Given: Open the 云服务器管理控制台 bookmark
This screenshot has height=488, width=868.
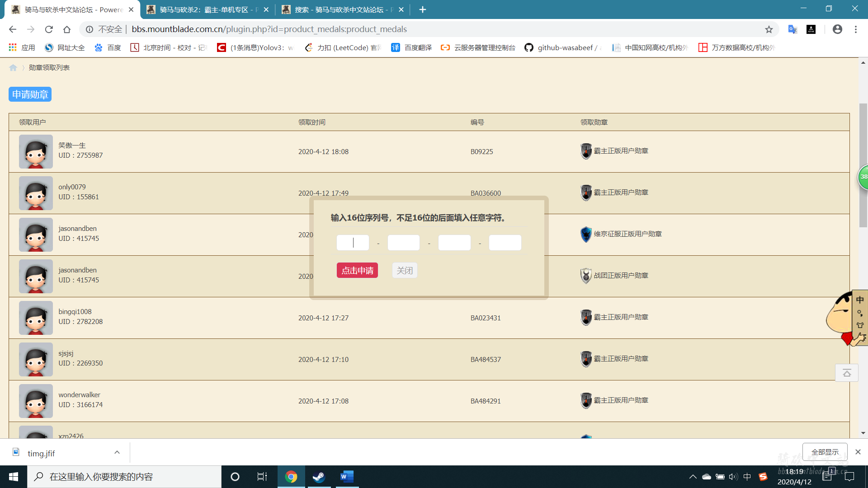Looking at the screenshot, I should coord(478,47).
